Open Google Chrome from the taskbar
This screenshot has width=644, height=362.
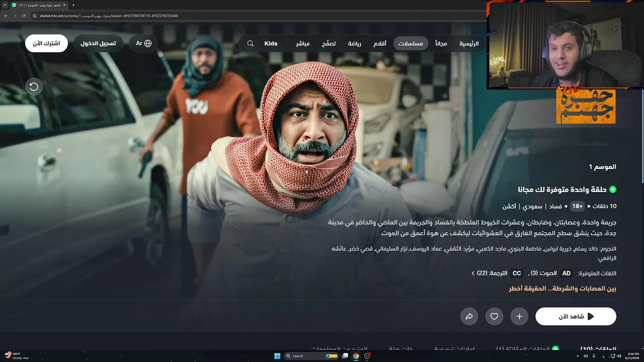tap(356, 356)
